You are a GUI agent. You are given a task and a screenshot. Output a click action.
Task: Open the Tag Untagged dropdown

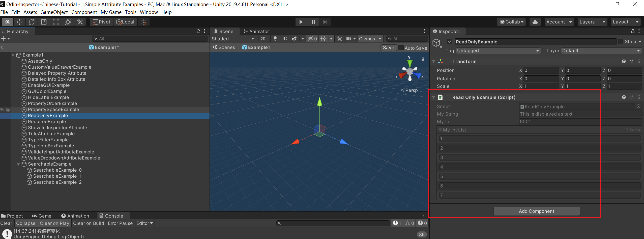tap(498, 51)
